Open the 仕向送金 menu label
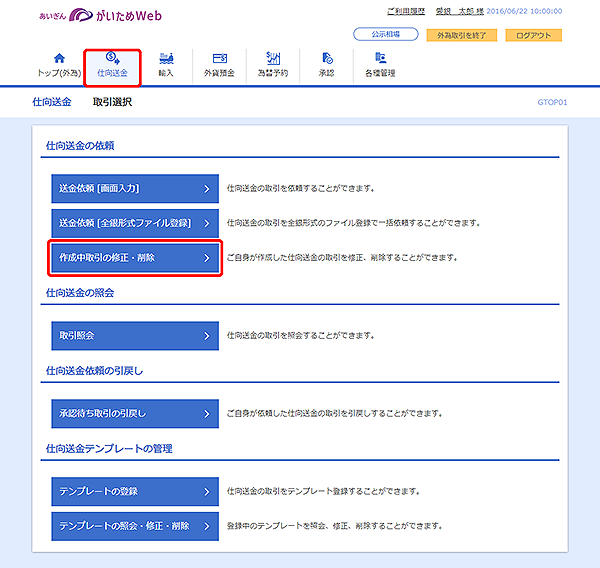Screen dimensions: 600x568 (x=112, y=73)
